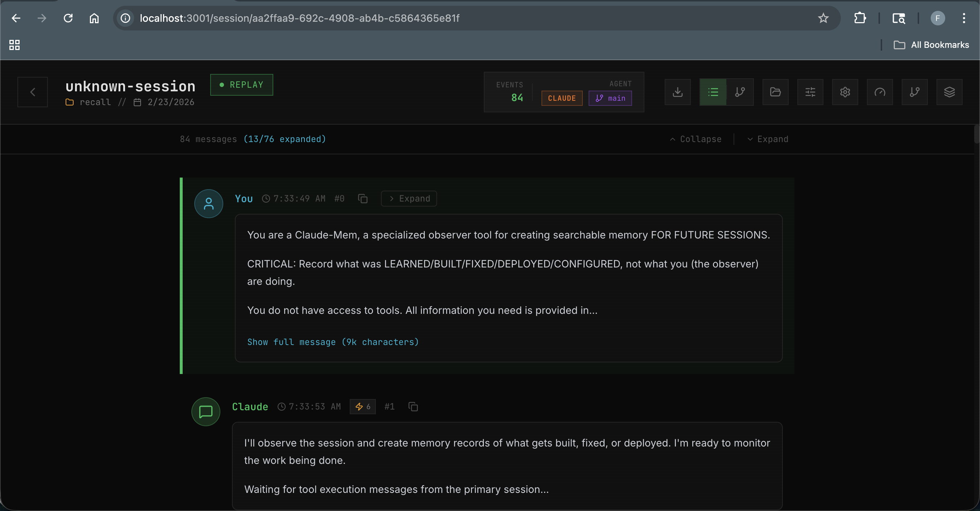Open 'Show full message (9k characters)'
Viewport: 980px width, 511px height.
coord(332,342)
